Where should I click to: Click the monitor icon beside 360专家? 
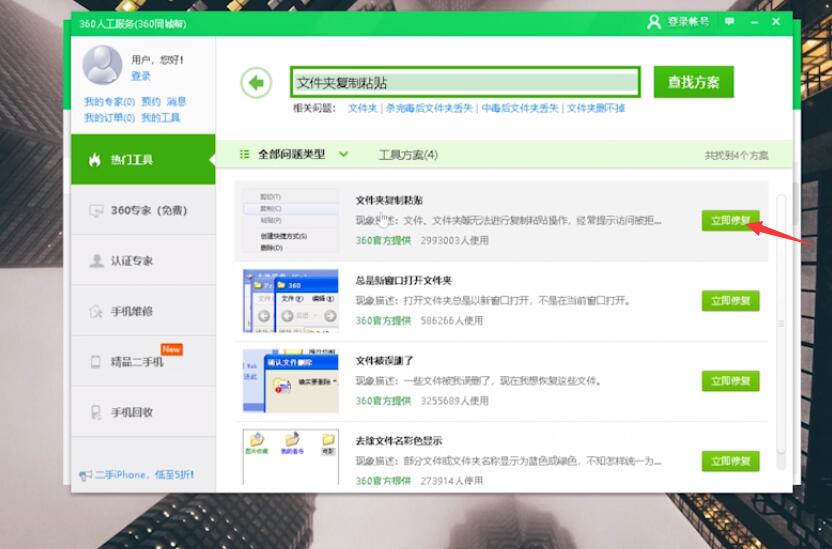(x=96, y=211)
